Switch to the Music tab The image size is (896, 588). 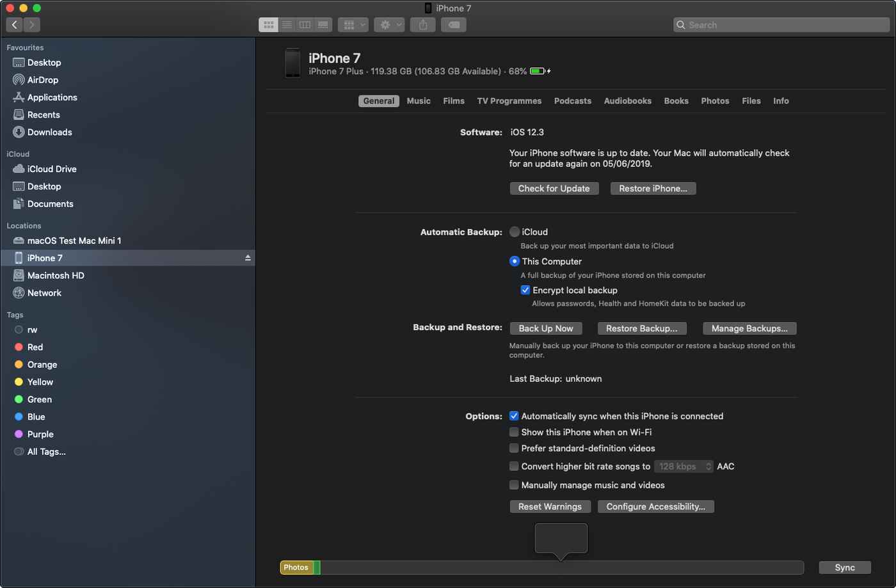coord(419,101)
